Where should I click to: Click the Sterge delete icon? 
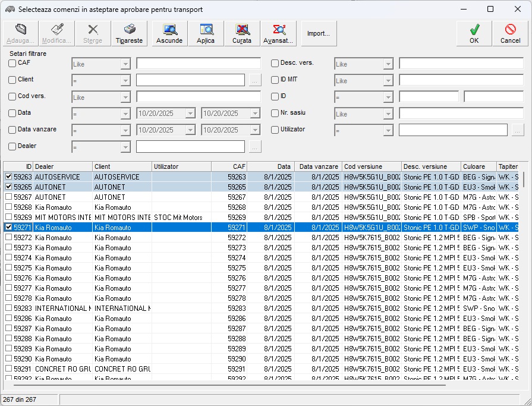click(93, 30)
